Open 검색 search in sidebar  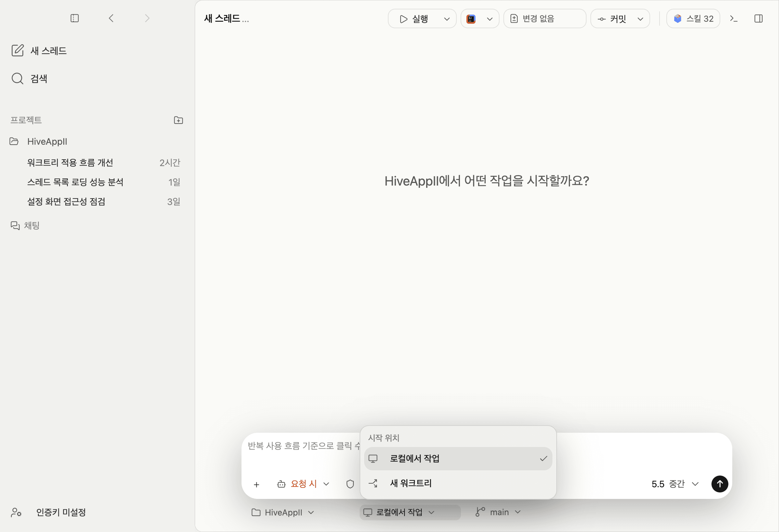coord(30,79)
